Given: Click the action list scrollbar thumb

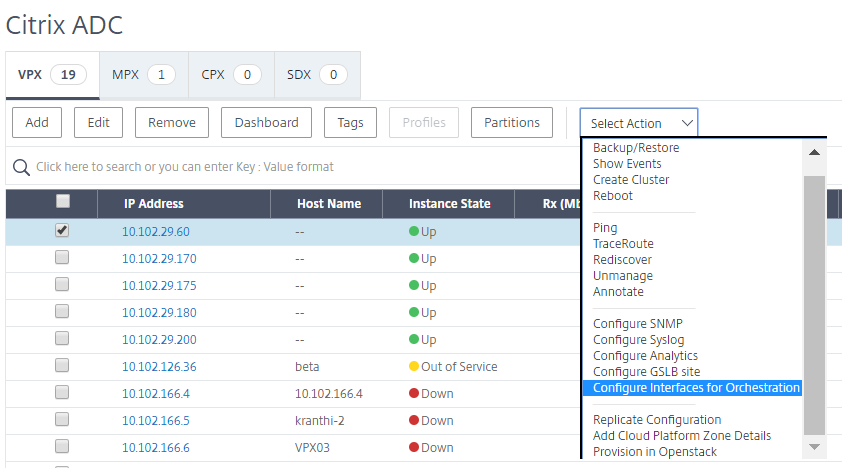Looking at the screenshot, I should [814, 305].
